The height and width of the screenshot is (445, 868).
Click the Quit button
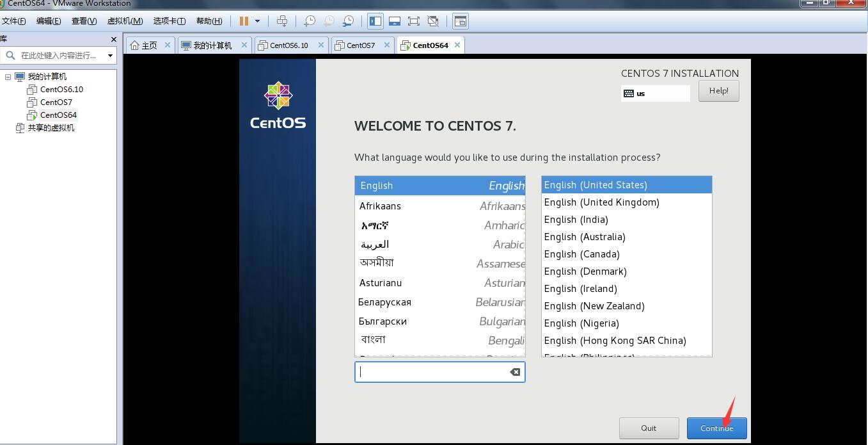point(649,428)
